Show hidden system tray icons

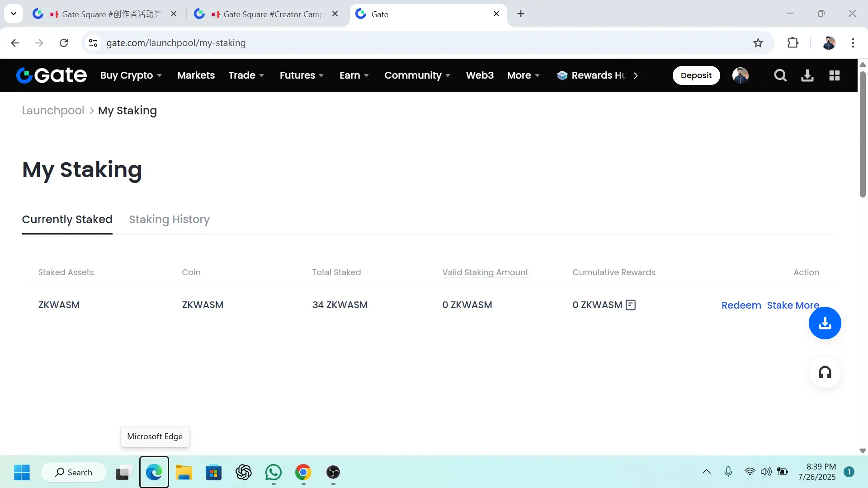(707, 472)
